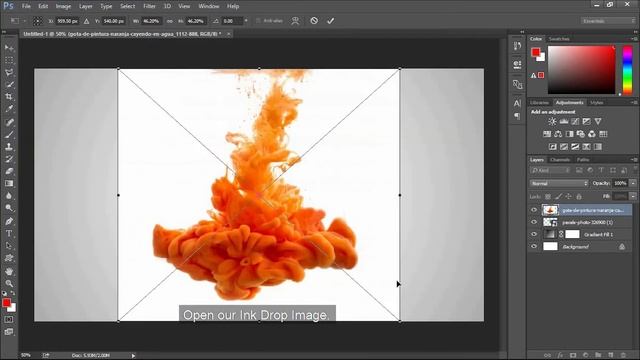The height and width of the screenshot is (360, 640).
Task: Select the Zoom tool
Action: [9, 284]
